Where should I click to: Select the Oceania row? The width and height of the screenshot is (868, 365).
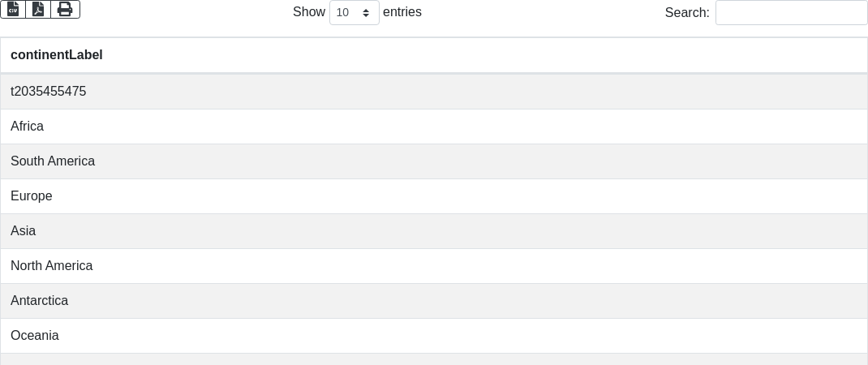tap(434, 336)
